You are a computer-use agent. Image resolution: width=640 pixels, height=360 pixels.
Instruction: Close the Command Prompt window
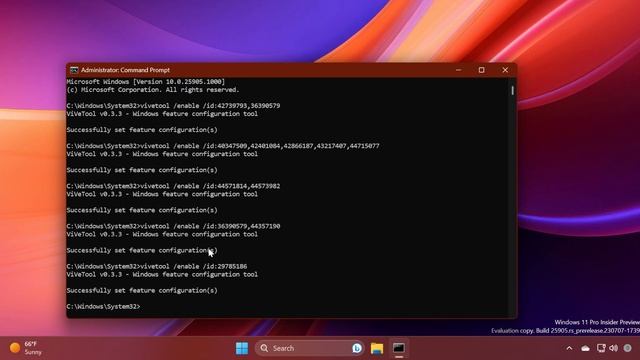click(x=505, y=70)
